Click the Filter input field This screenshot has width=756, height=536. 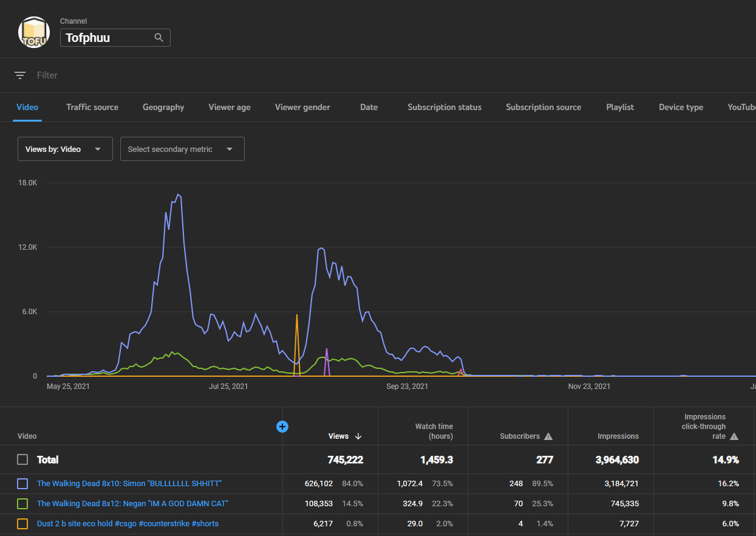[47, 75]
